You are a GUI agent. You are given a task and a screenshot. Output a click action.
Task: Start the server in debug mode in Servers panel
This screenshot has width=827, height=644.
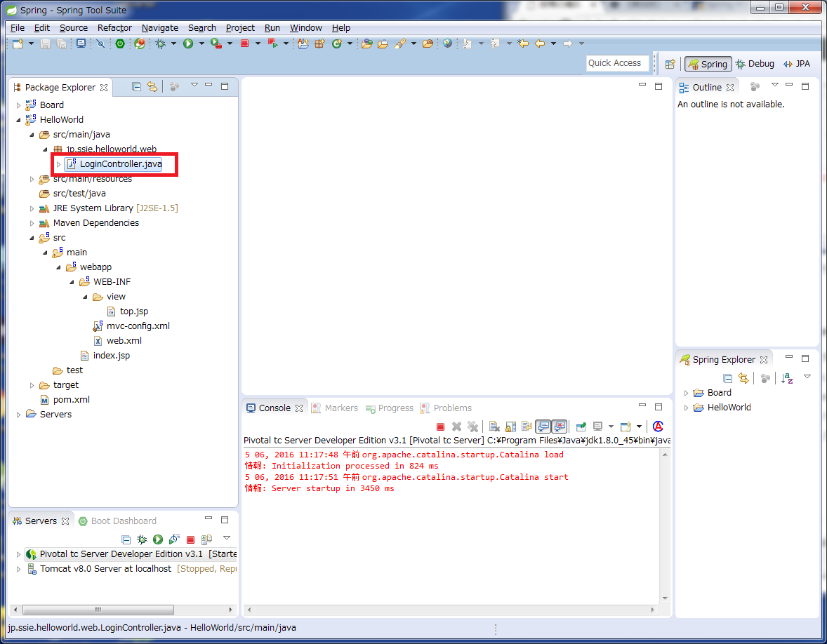[142, 539]
